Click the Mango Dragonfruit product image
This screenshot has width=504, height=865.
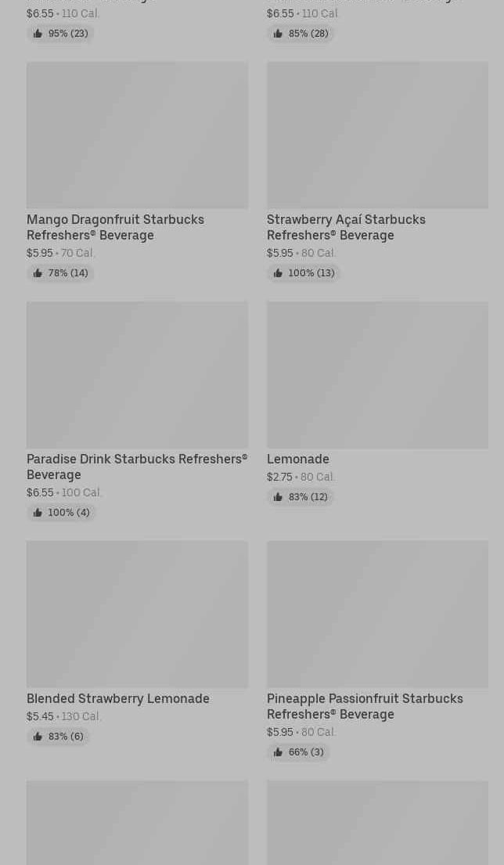click(137, 135)
